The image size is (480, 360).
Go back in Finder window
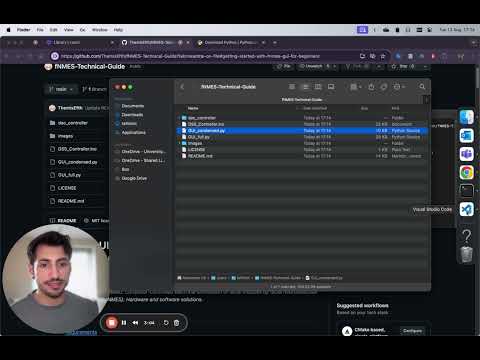182,87
